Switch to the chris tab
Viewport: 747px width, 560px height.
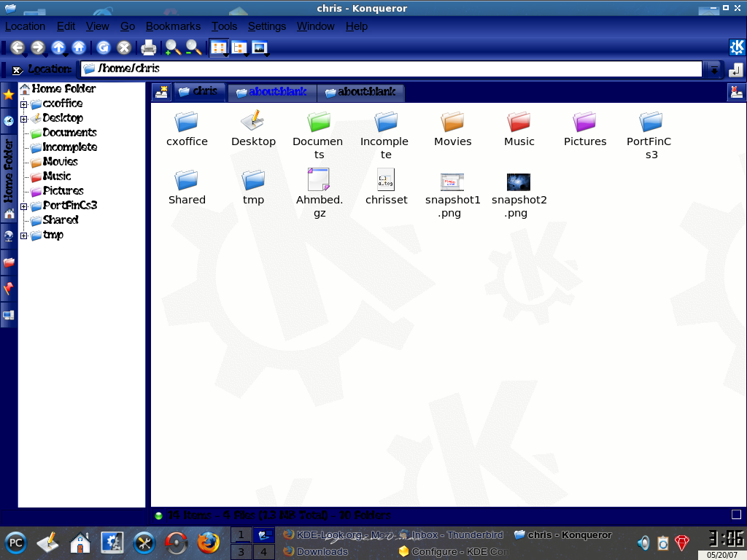tap(199, 91)
